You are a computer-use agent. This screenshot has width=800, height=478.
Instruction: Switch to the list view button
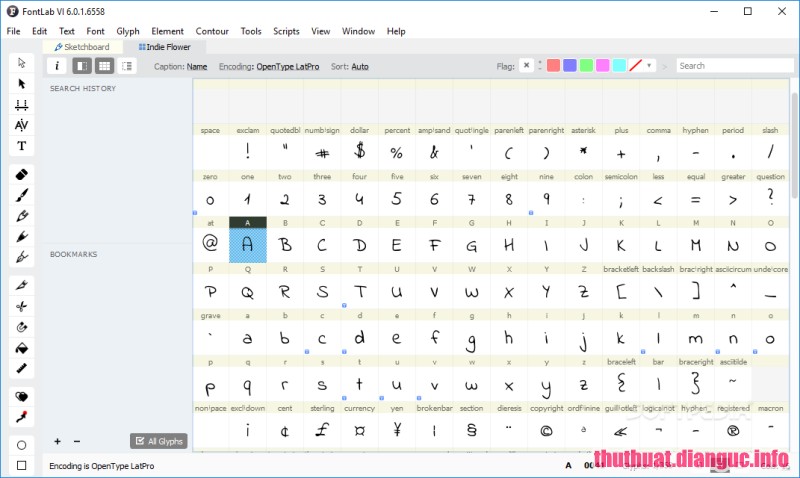click(x=127, y=66)
